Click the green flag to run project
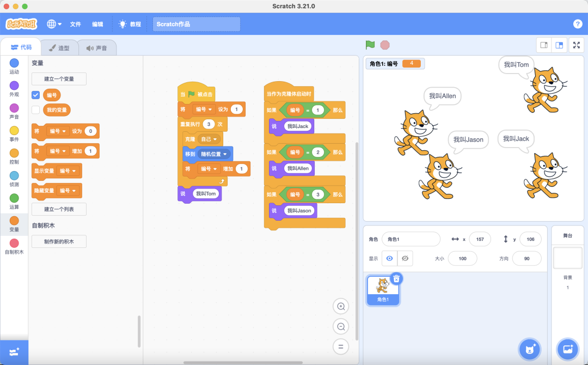This screenshot has height=365, width=588. [370, 45]
